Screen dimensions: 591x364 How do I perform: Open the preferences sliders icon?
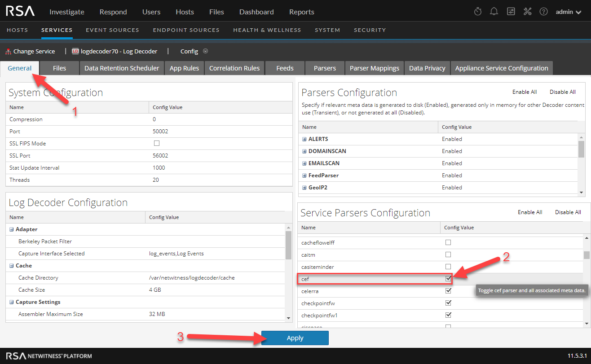pos(511,12)
